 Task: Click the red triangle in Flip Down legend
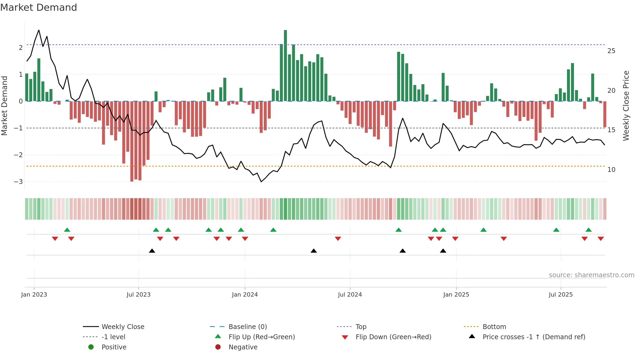point(345,337)
